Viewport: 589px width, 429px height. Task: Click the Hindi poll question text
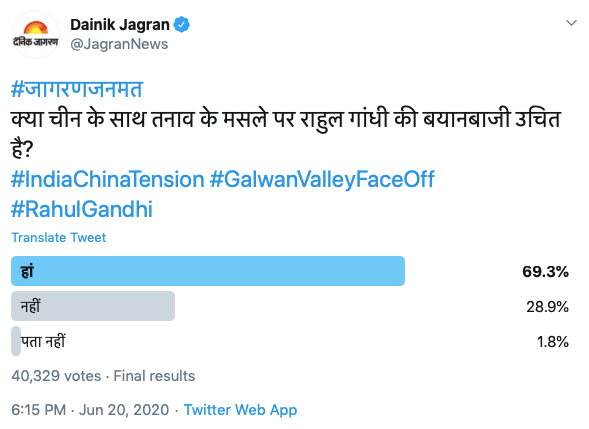coord(285,133)
